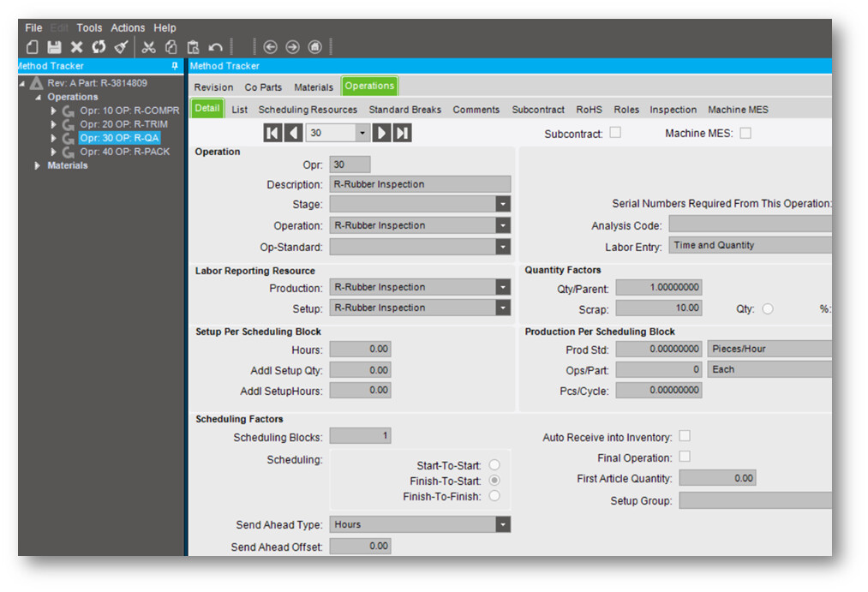Select the Start-To-Start scheduling radio button

click(x=494, y=465)
